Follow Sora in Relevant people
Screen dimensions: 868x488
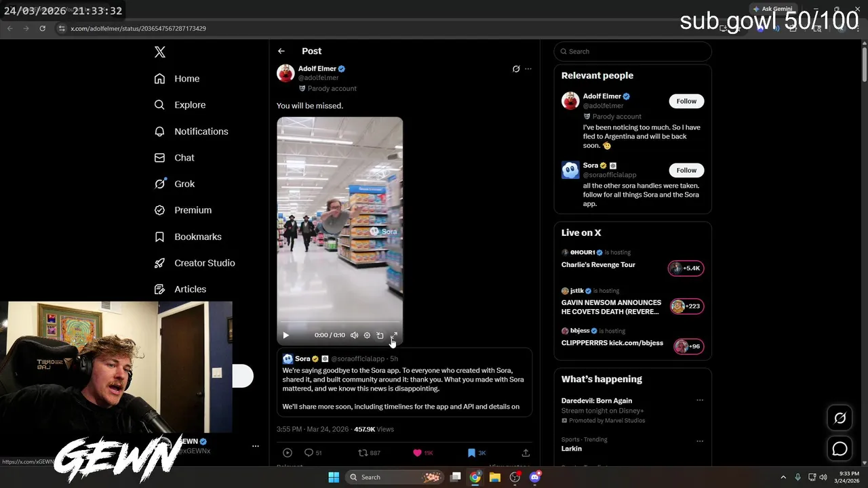coord(686,170)
